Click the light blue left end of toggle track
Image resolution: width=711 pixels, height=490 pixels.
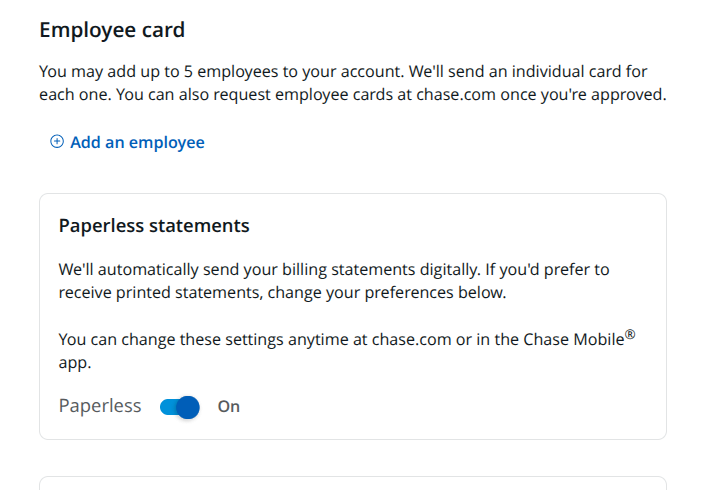tap(167, 407)
